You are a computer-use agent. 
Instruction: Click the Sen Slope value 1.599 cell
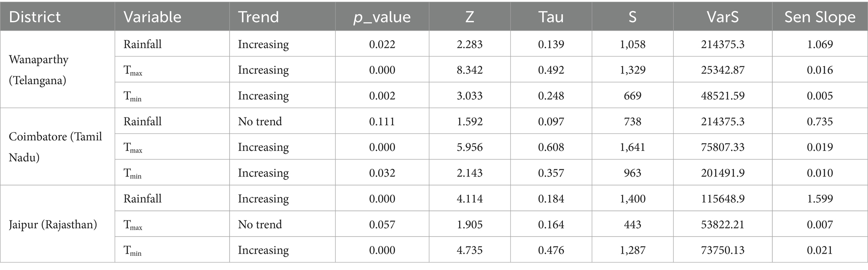point(820,199)
